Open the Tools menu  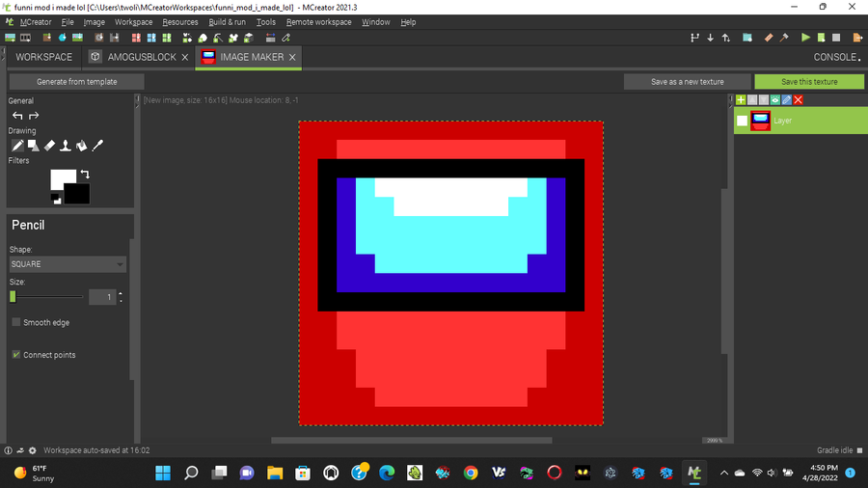266,22
